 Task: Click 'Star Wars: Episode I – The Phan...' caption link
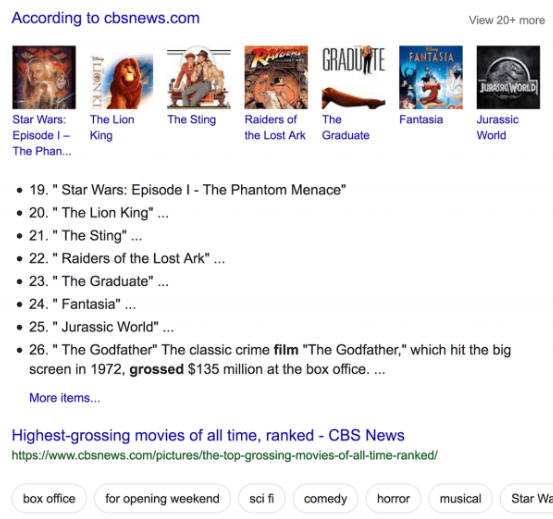42,135
